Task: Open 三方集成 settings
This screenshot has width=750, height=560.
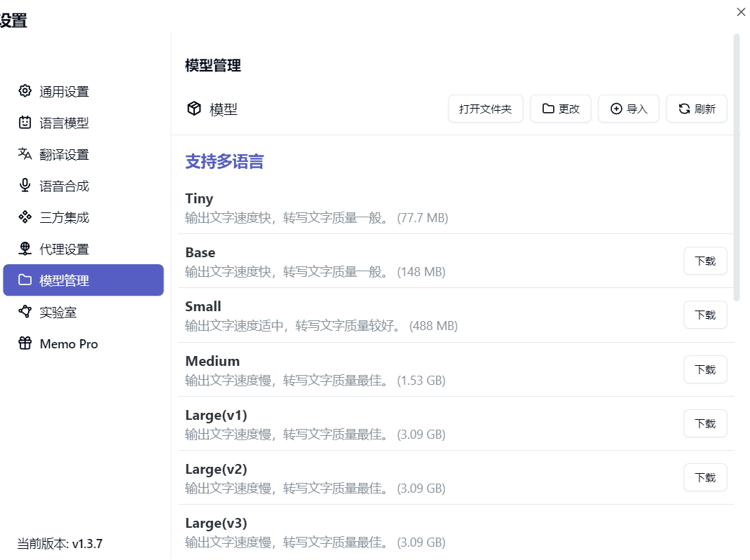Action: pyautogui.click(x=83, y=217)
